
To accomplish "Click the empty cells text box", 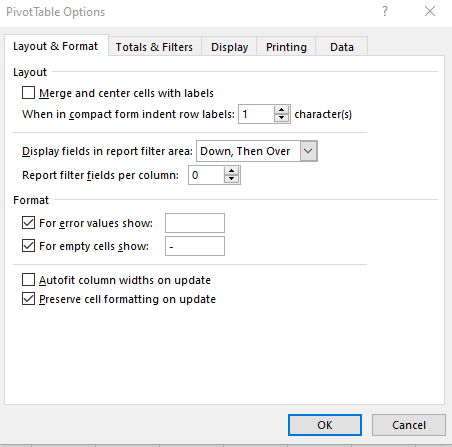I will pos(195,246).
